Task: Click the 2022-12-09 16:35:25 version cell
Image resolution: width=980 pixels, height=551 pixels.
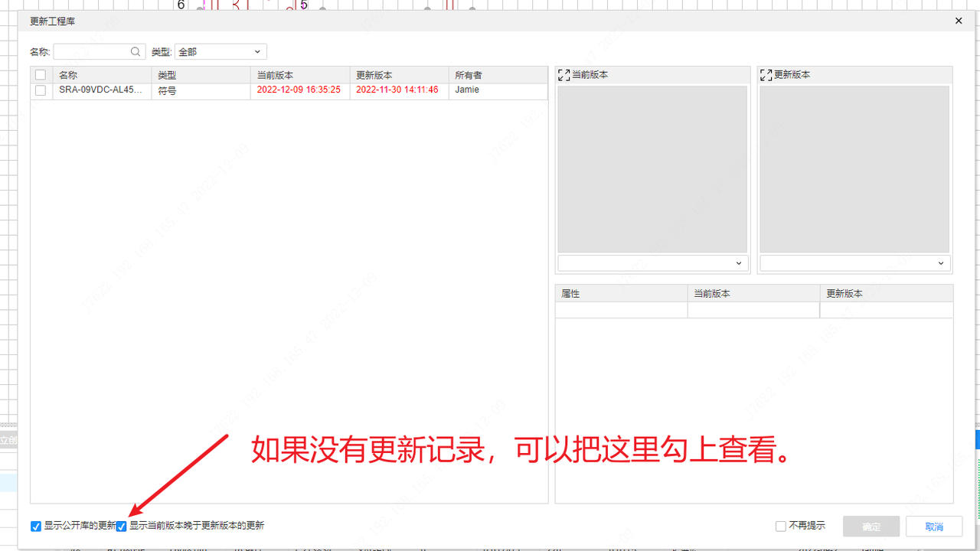Action: point(300,90)
